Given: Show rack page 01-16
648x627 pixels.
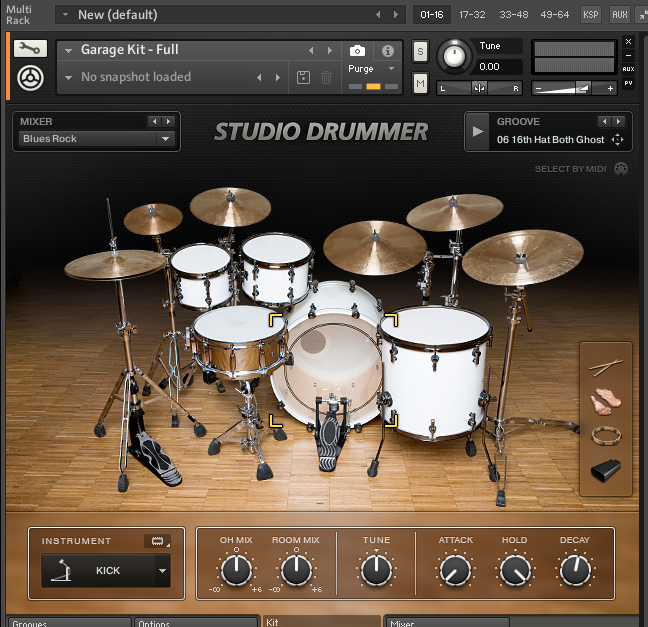Looking at the screenshot, I should [431, 15].
